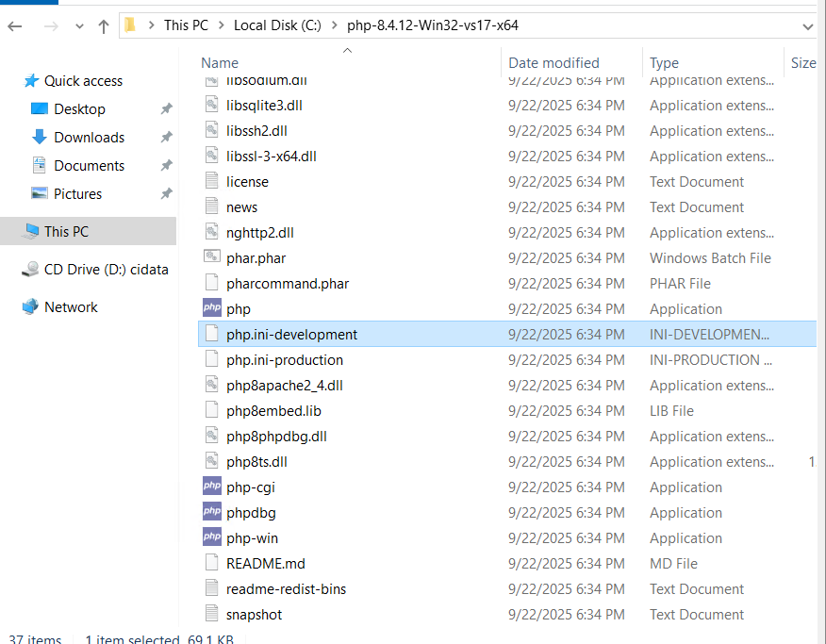Go up one folder level arrow
Screen dimensions: 826x644
[x=104, y=25]
